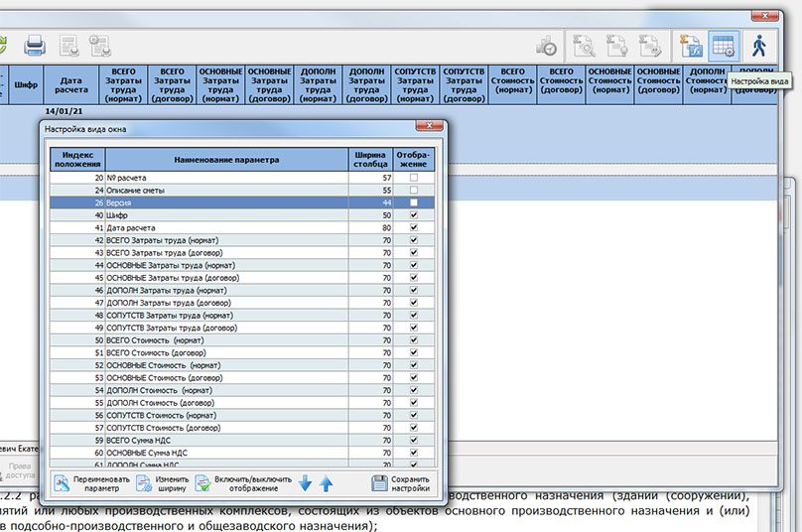Move the parameter down with the blue down arrow
The width and height of the screenshot is (802, 532).
click(x=306, y=483)
